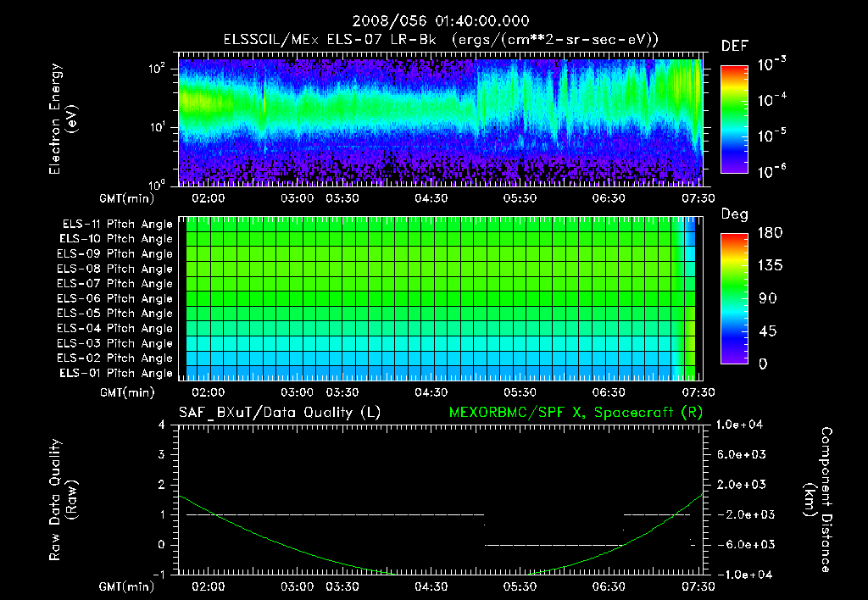Click the ELS-01 Pitch Angle row label
This screenshot has height=600, width=868.
coord(114,374)
